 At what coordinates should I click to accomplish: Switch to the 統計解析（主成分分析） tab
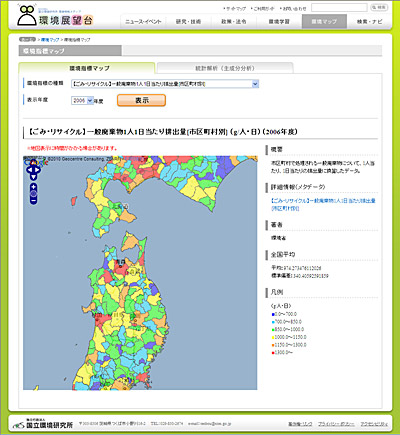coord(225,68)
